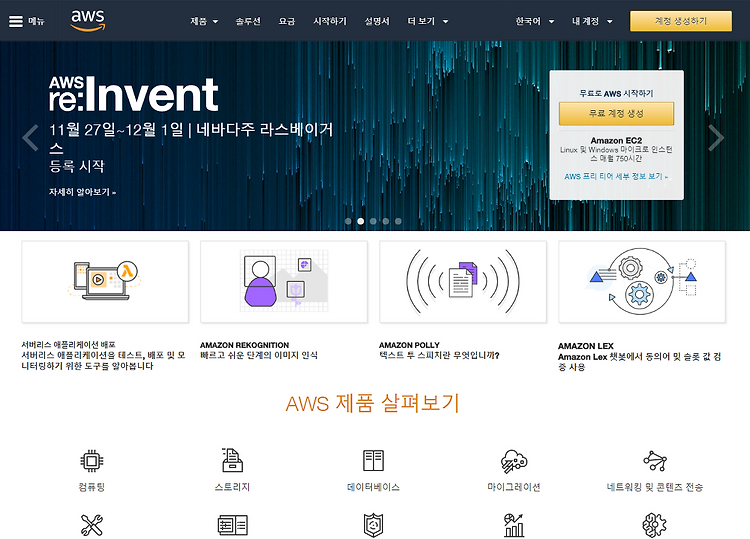Click the AWS logo

click(x=88, y=21)
